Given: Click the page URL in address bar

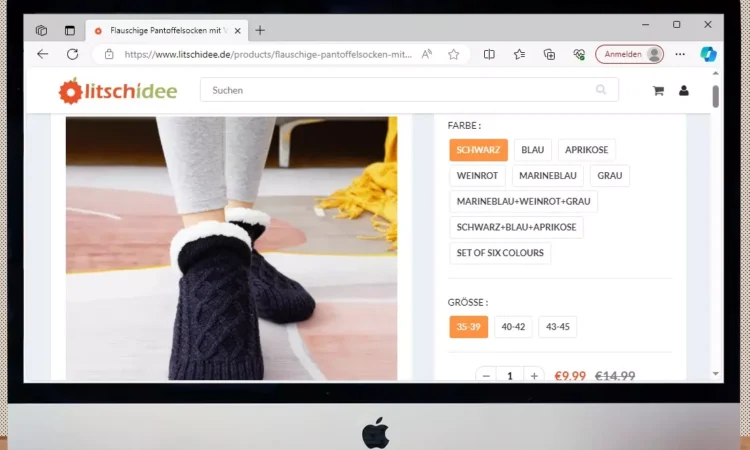Looking at the screenshot, I should click(268, 55).
